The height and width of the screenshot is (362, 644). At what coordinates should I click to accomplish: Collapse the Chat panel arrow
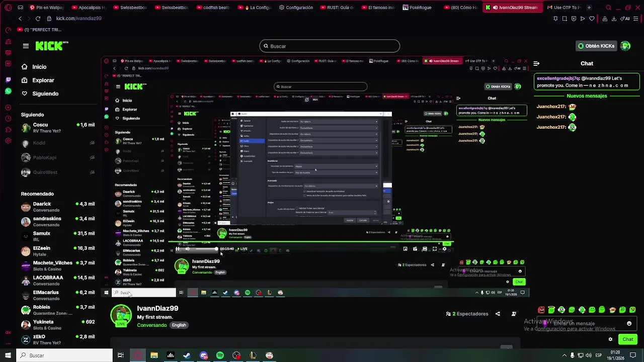(536, 63)
